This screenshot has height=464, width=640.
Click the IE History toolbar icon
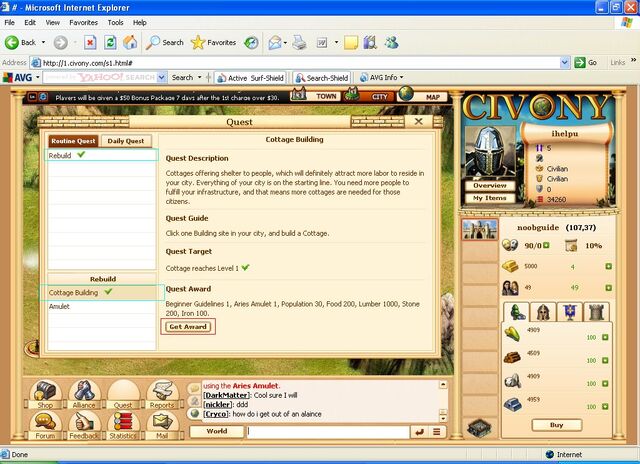coord(251,42)
